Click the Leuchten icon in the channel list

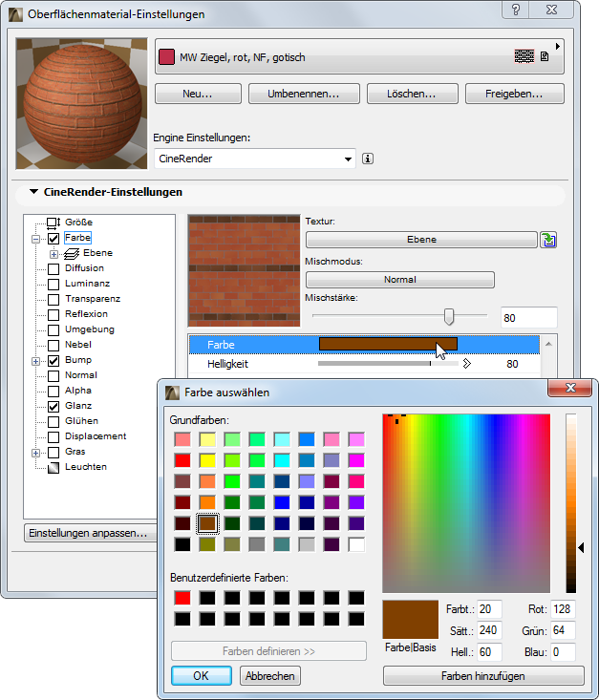click(x=53, y=467)
